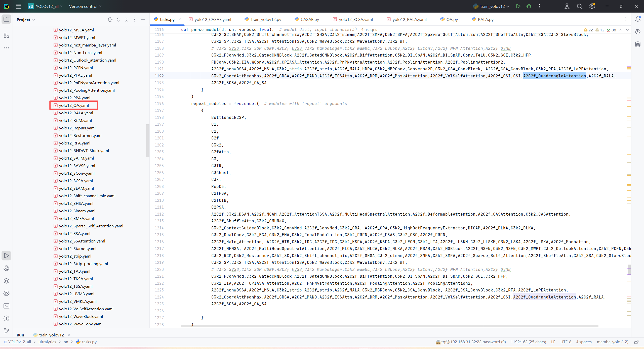Toggle read-only lock icon in status bar
The width and height of the screenshot is (644, 349).
click(x=636, y=342)
